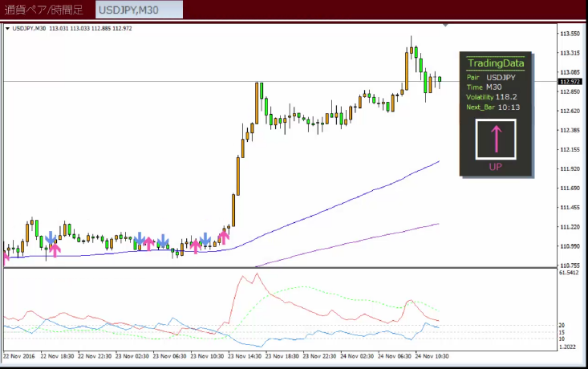Click the 通貨ペア/時間足 label
This screenshot has height=369, width=588.
(47, 10)
